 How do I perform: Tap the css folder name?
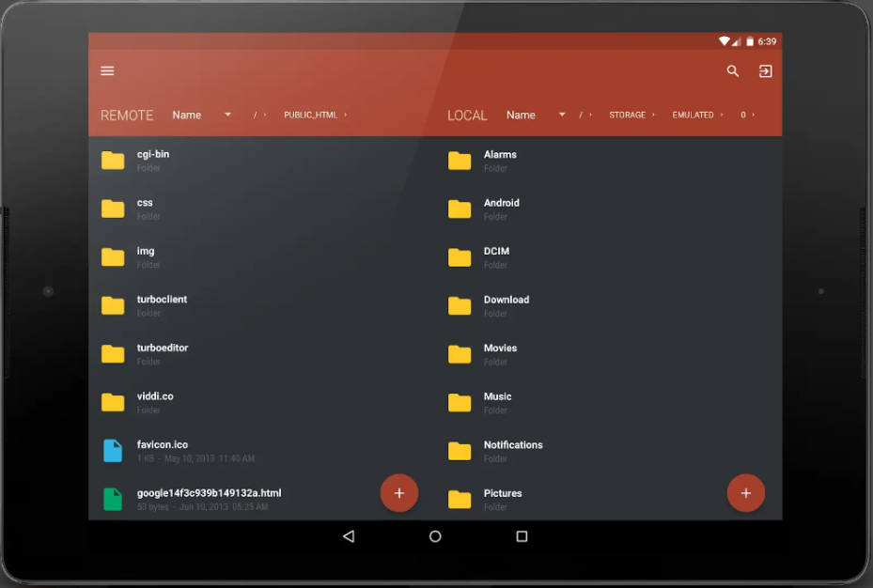coord(145,203)
